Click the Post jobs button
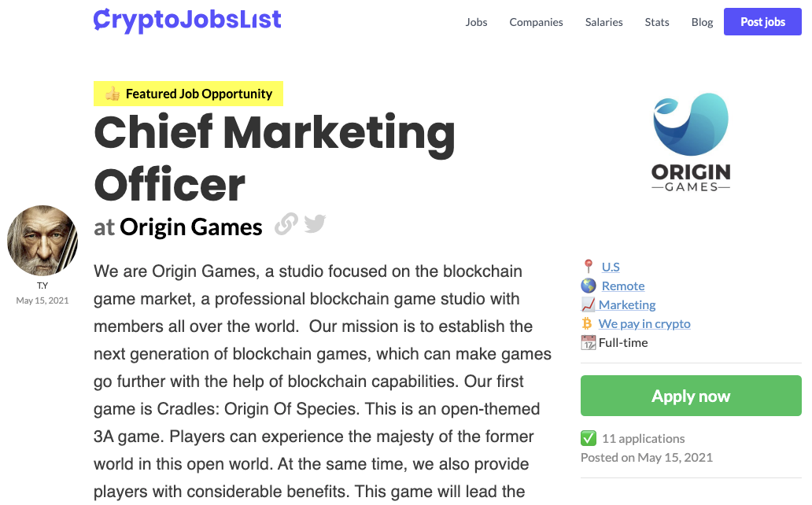The height and width of the screenshot is (505, 812). tap(762, 22)
